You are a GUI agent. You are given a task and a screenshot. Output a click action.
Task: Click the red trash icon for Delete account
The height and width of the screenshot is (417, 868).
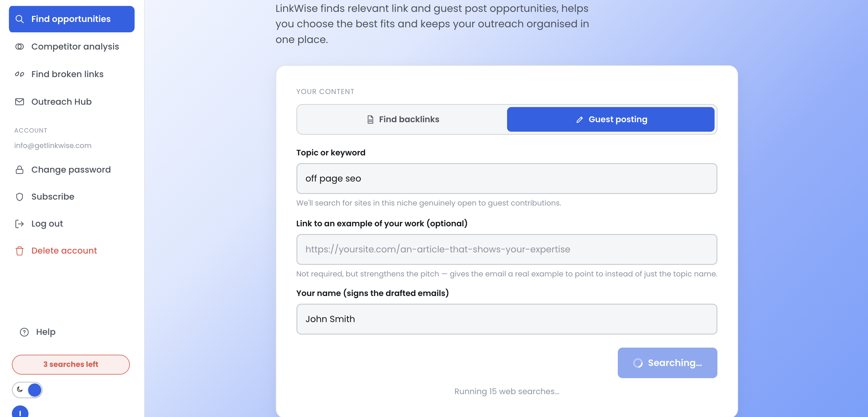tap(20, 251)
